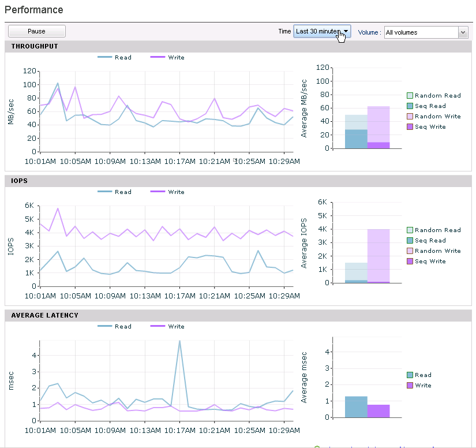Image resolution: width=476 pixels, height=448 pixels.
Task: Open the Time range dropdown
Action: [322, 31]
